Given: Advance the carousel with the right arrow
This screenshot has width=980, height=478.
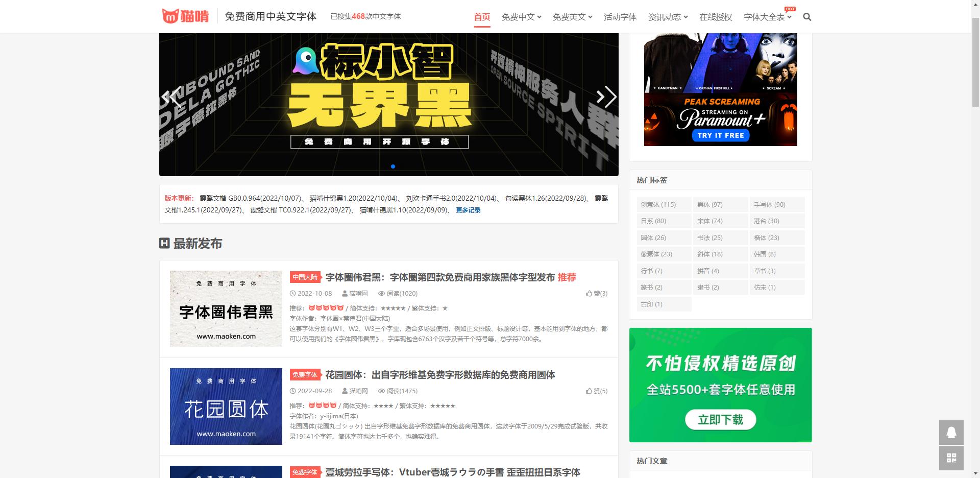Looking at the screenshot, I should 605,97.
